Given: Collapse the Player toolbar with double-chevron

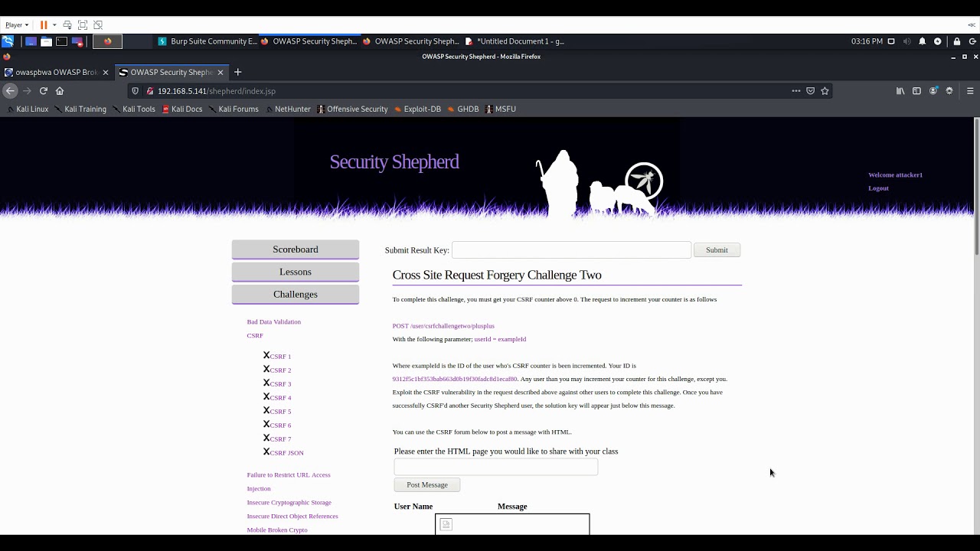Looking at the screenshot, I should tap(971, 24).
